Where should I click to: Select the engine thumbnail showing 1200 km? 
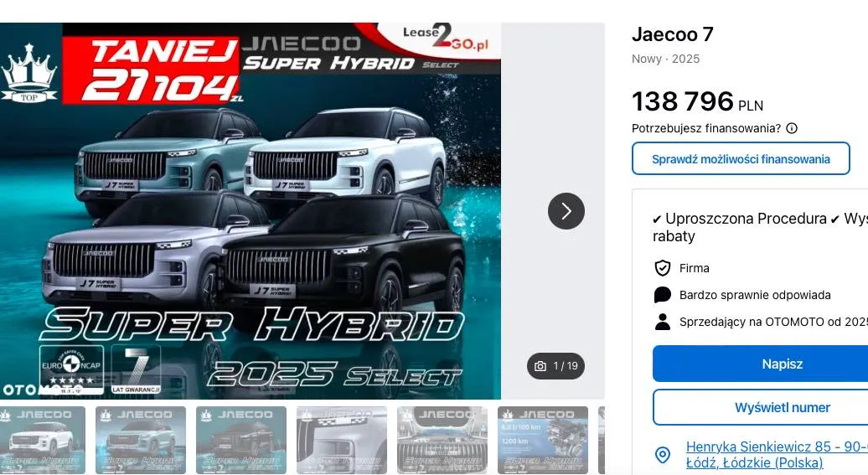pos(543,440)
